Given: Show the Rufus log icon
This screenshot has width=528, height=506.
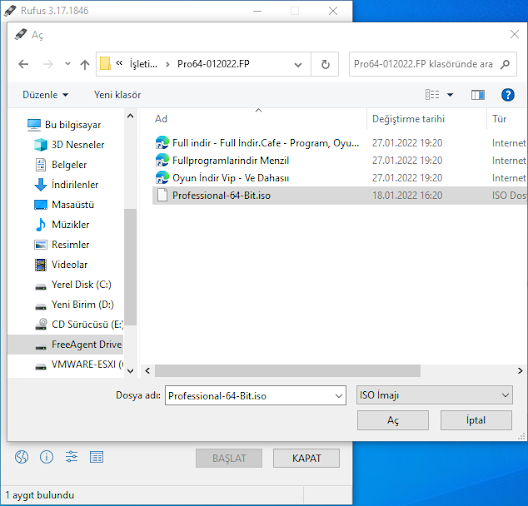Looking at the screenshot, I should pos(96,457).
